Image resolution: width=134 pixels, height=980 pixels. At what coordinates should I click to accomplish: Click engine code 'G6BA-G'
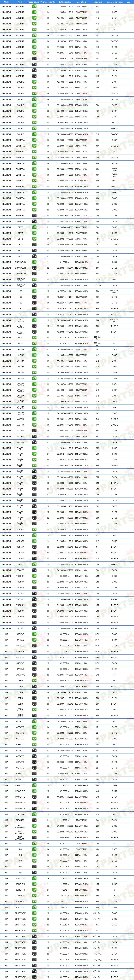[114, 466]
